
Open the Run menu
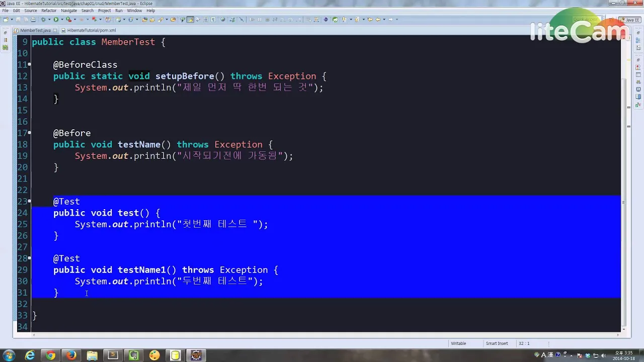(x=119, y=11)
